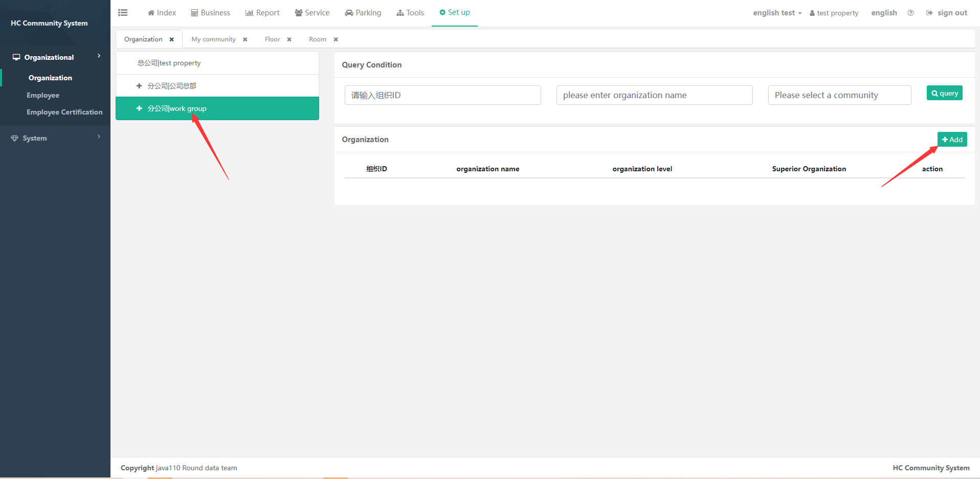The image size is (980, 479).
Task: Close the Floor tab via x icon
Action: (x=289, y=39)
